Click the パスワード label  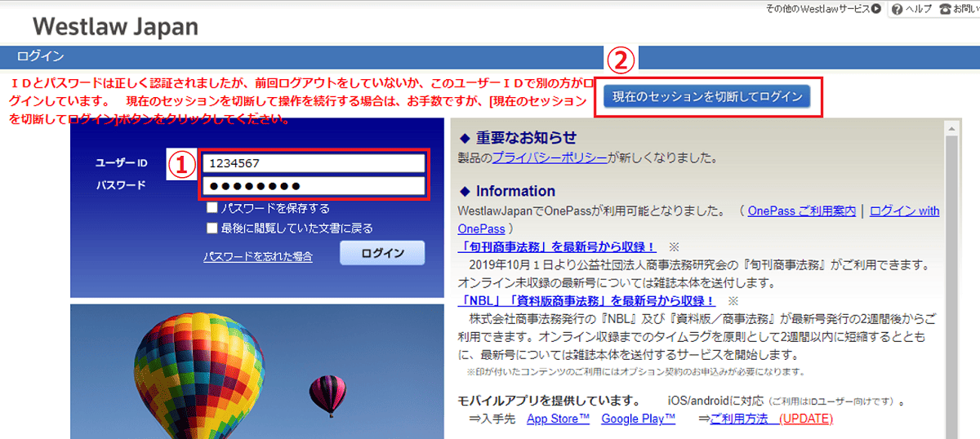click(119, 185)
